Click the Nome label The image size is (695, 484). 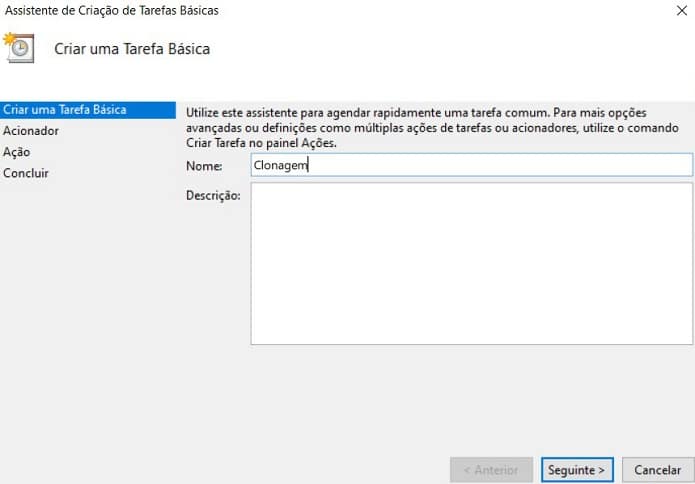coord(203,166)
